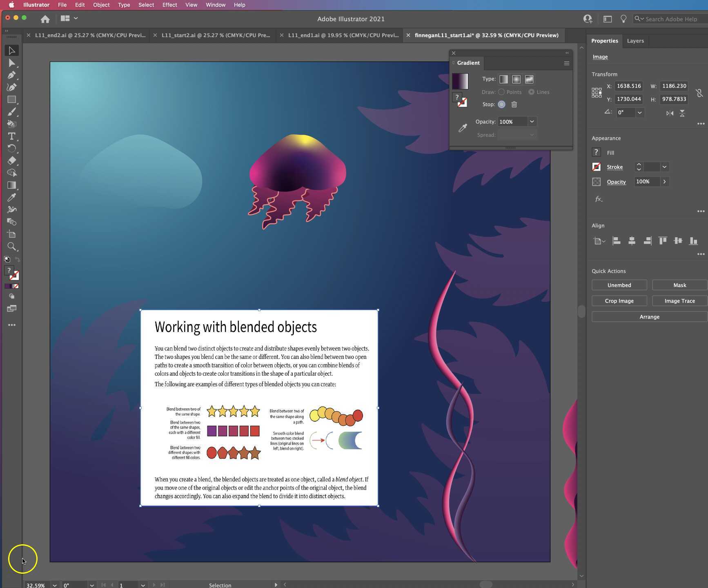Select the radial gradient type

click(x=517, y=79)
